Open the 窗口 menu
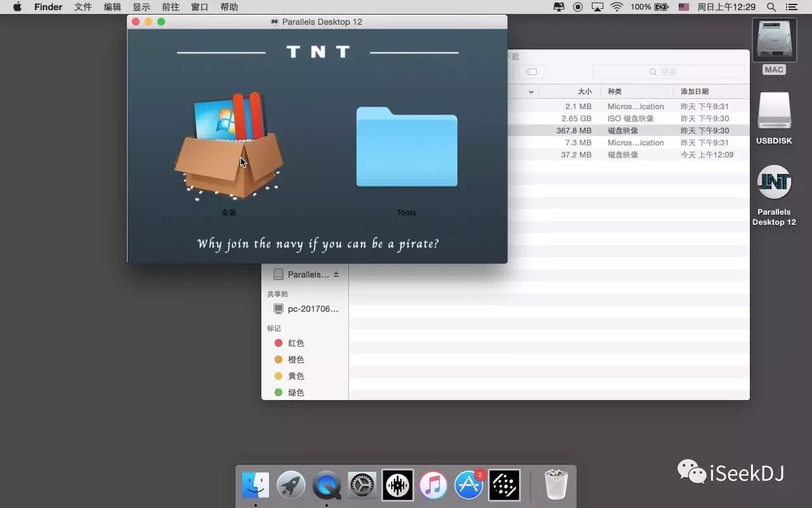 pos(200,7)
